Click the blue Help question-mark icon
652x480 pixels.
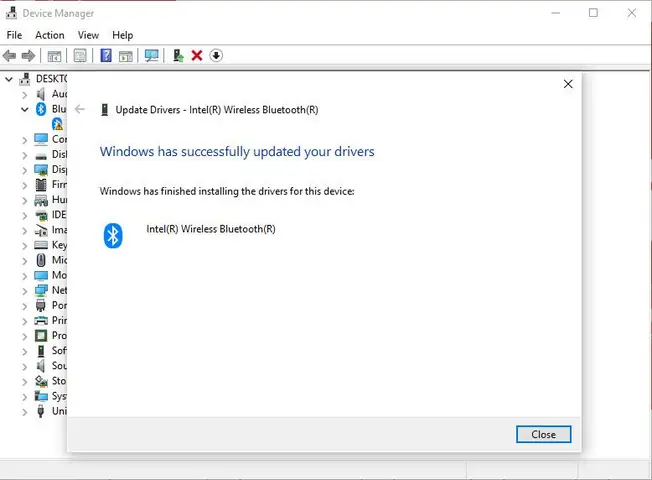pos(106,55)
